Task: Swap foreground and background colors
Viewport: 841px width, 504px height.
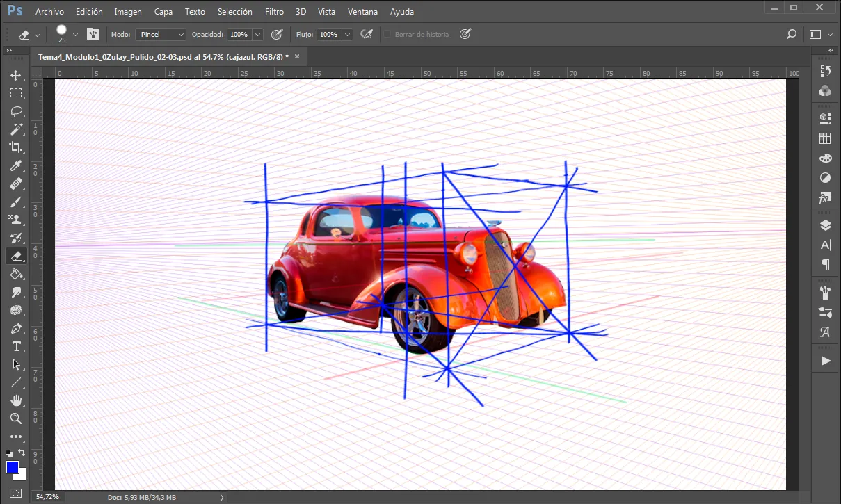Action: pyautogui.click(x=22, y=453)
